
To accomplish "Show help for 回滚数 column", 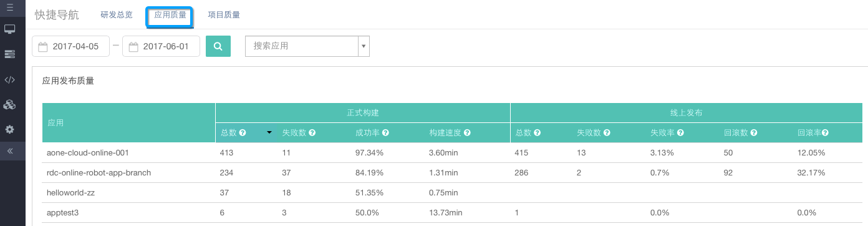I will click(x=754, y=132).
